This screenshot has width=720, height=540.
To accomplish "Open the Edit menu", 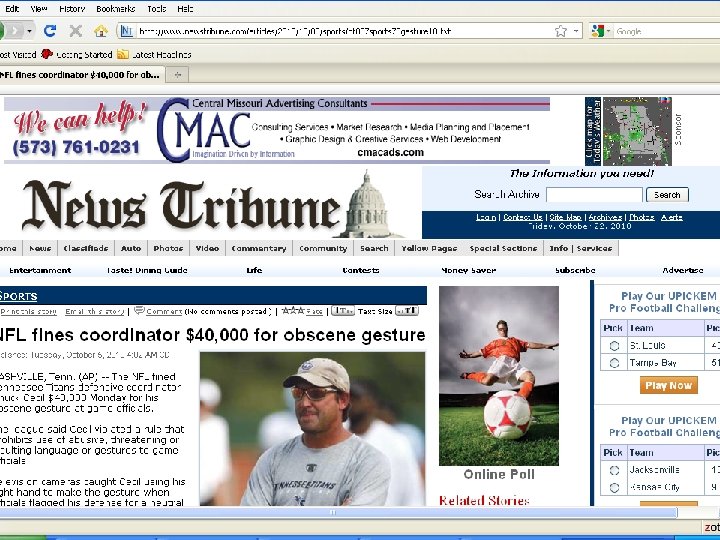I will click(x=12, y=9).
